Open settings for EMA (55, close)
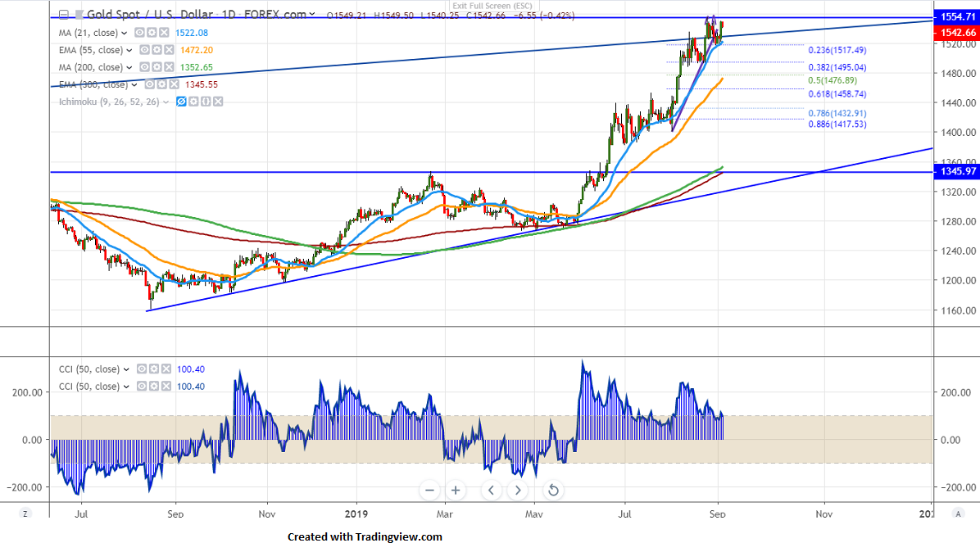 pos(157,50)
